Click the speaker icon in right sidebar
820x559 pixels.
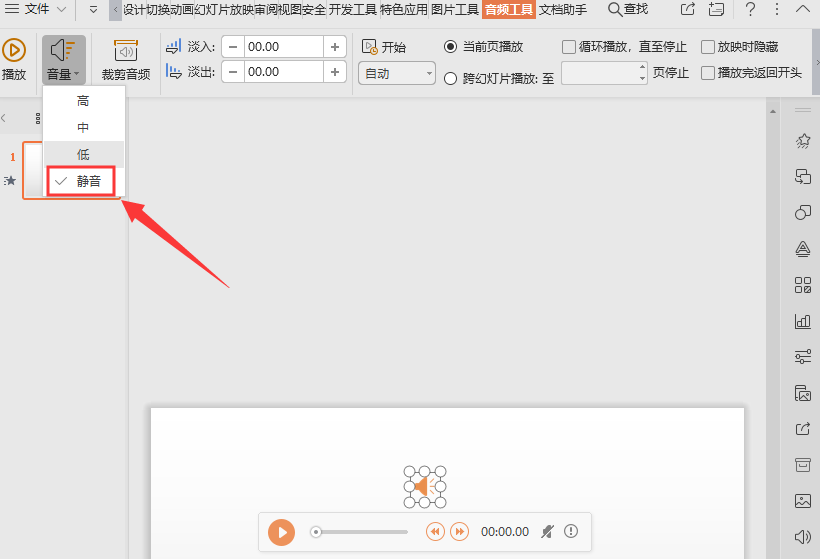802,537
